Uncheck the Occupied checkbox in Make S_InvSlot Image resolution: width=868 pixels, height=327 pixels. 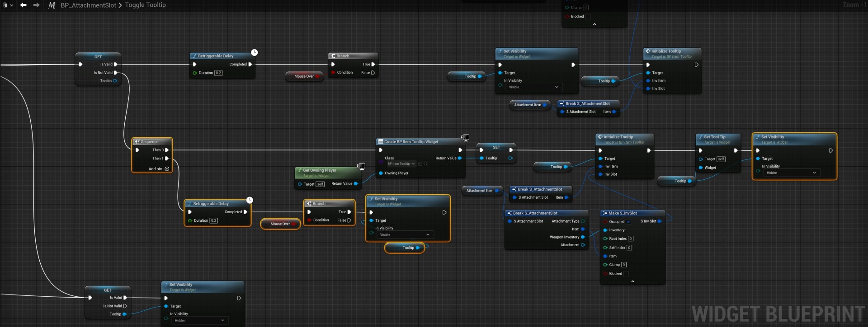[628, 222]
